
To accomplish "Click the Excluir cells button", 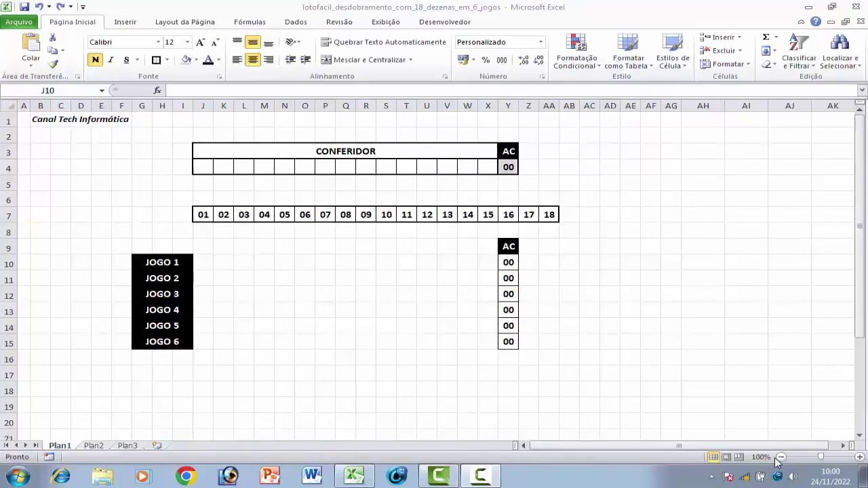I will coord(720,51).
